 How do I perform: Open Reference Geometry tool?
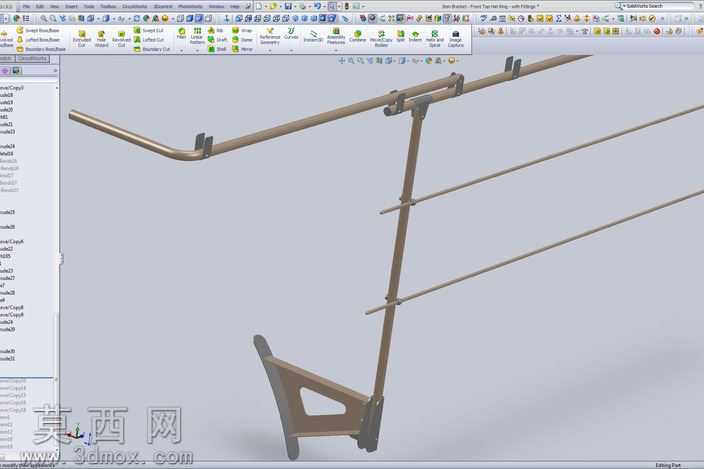pyautogui.click(x=270, y=36)
